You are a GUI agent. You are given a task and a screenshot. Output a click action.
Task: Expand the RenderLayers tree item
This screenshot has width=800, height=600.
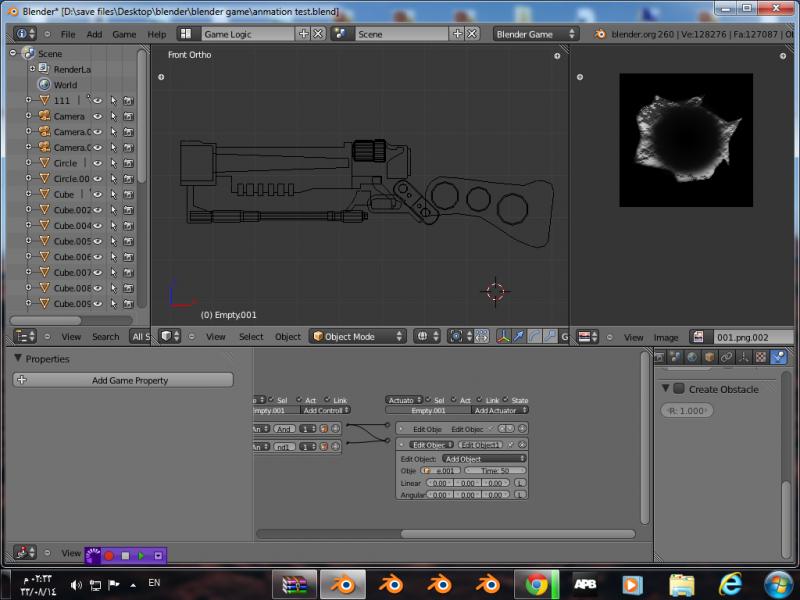[x=32, y=69]
